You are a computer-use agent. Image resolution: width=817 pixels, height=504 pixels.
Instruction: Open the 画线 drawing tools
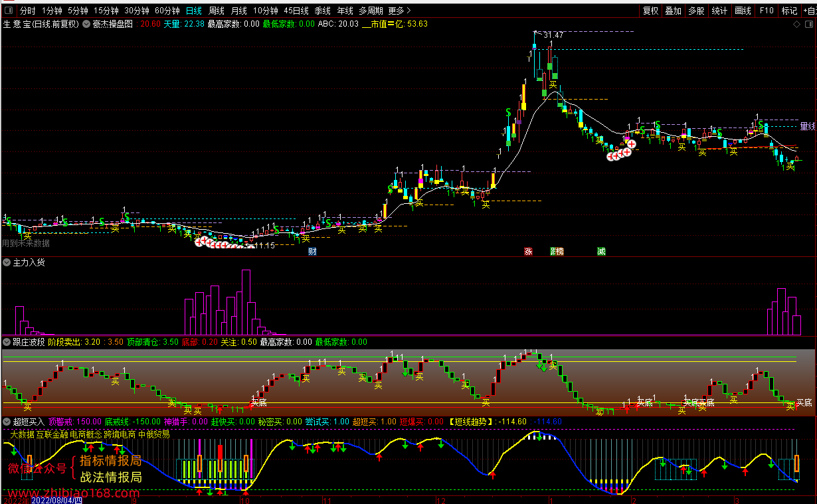pos(743,11)
